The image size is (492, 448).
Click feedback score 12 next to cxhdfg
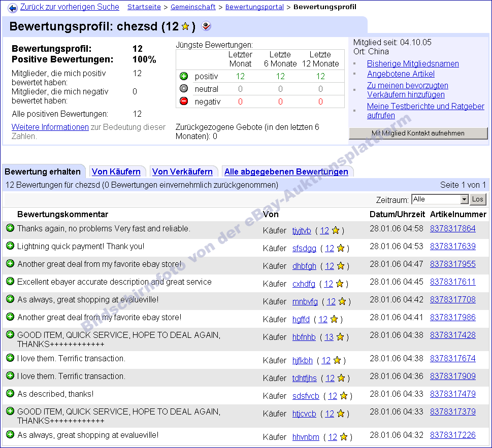[329, 284]
